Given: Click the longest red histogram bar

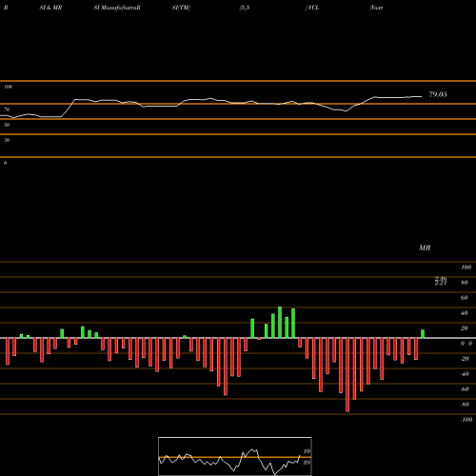Looking at the screenshot, I should point(347,375).
